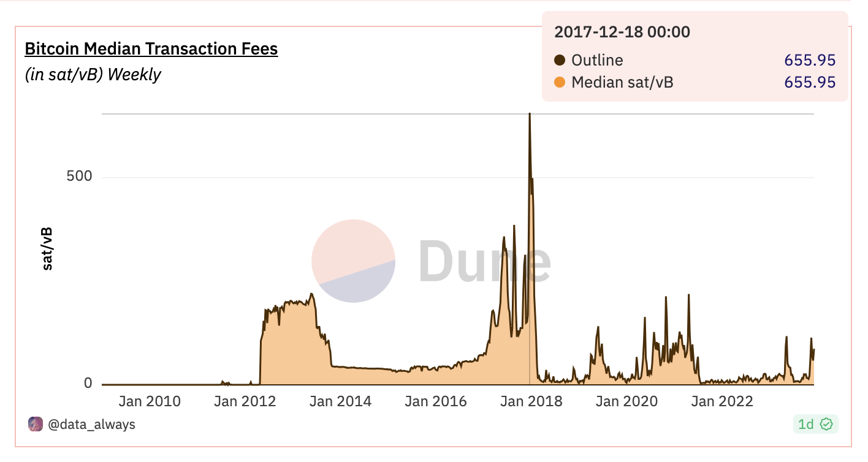Open the @data_always author profile link
This screenshot has width=868, height=462.
[x=91, y=424]
